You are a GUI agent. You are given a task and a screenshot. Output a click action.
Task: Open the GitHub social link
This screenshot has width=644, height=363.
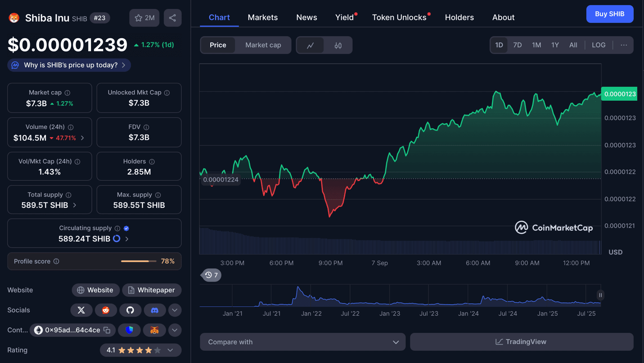(130, 310)
